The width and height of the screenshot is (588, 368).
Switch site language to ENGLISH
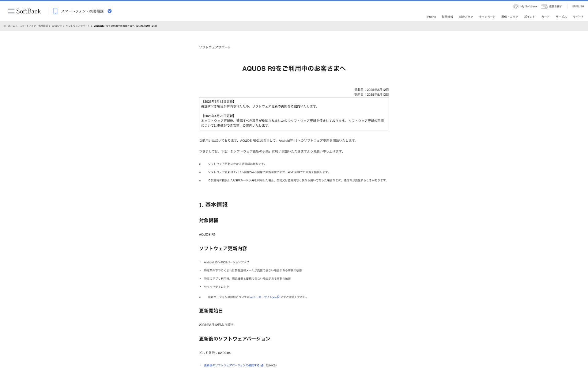click(578, 6)
